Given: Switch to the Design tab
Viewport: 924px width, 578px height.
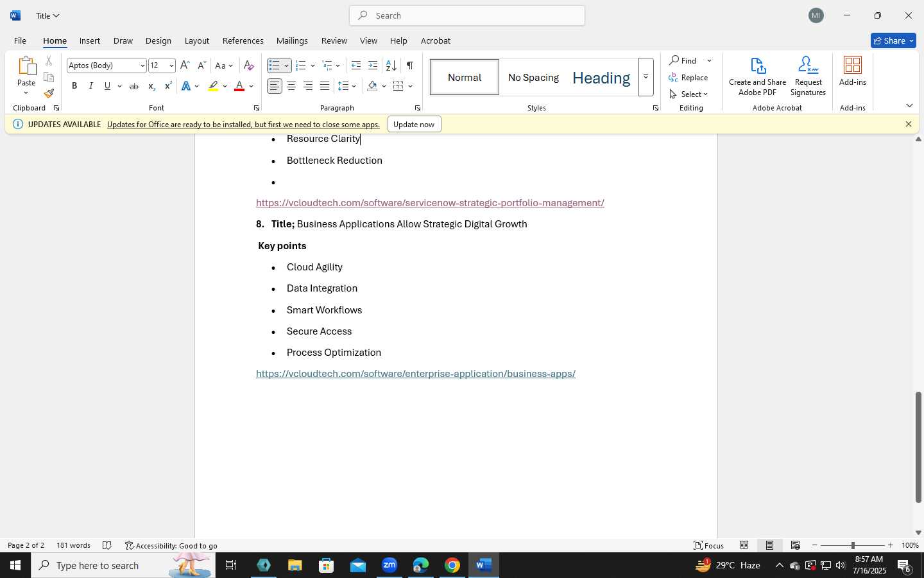Looking at the screenshot, I should (x=158, y=40).
